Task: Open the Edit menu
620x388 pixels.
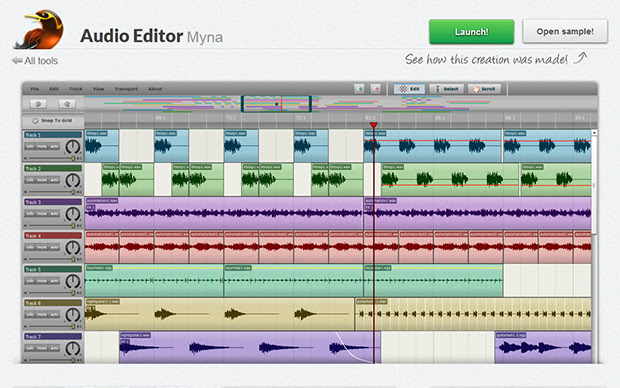Action: pos(54,89)
